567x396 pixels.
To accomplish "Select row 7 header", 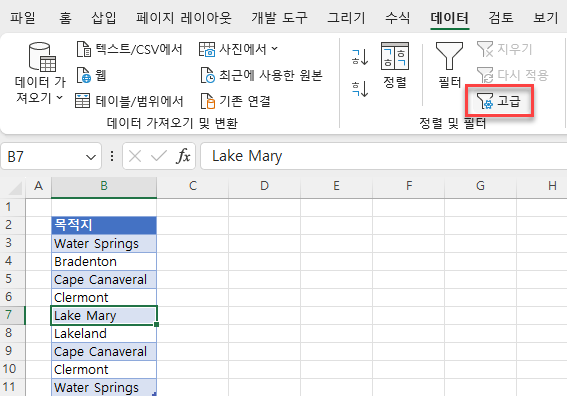I will 13,315.
